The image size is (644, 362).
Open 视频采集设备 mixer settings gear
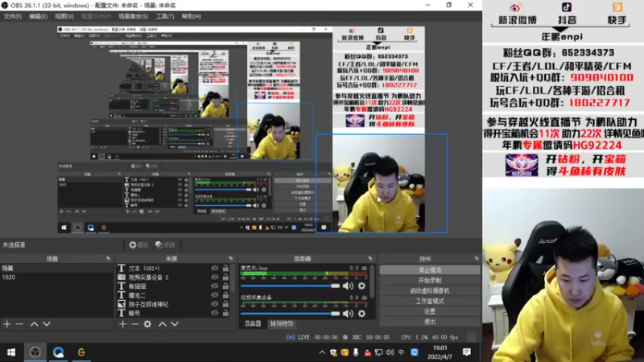[361, 314]
